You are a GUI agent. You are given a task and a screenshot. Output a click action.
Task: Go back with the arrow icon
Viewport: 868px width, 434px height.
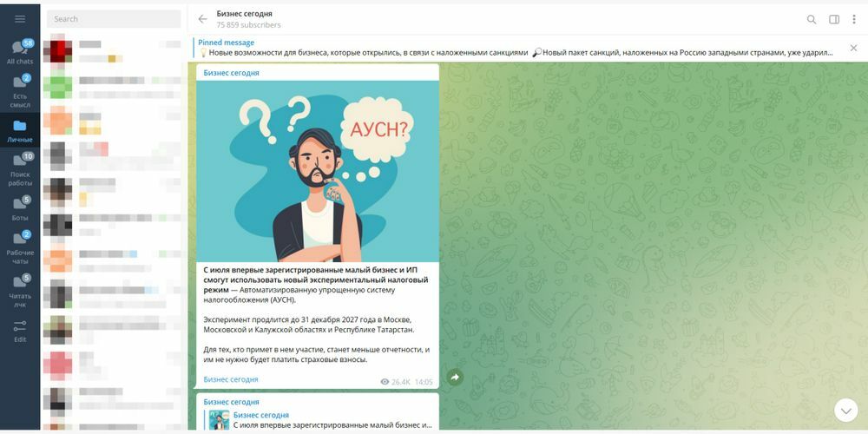click(202, 19)
